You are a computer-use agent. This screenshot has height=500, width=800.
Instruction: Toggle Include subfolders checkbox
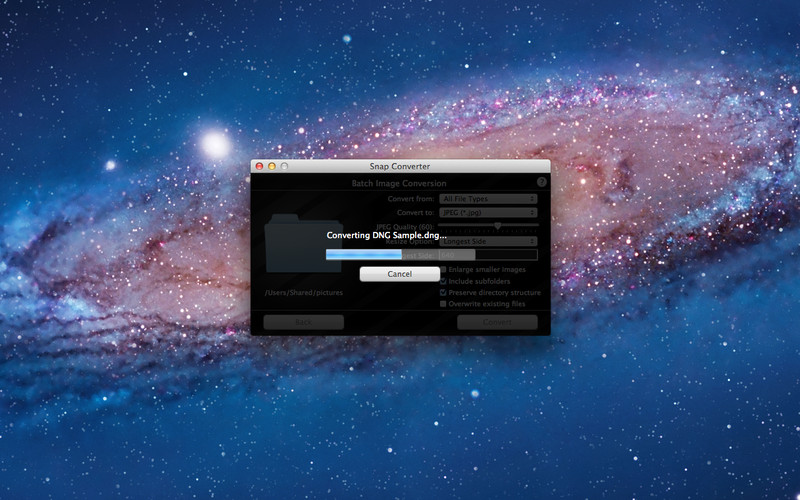pyautogui.click(x=444, y=281)
